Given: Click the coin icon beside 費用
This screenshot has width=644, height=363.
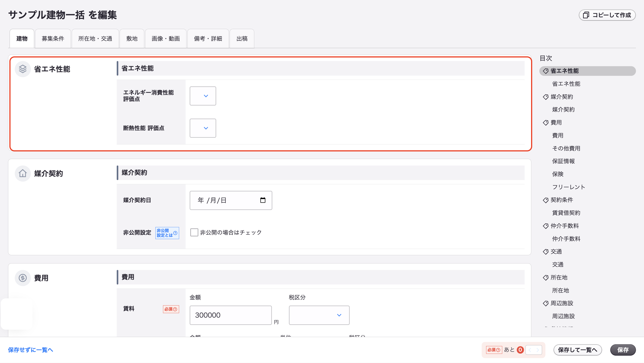Looking at the screenshot, I should point(23,278).
